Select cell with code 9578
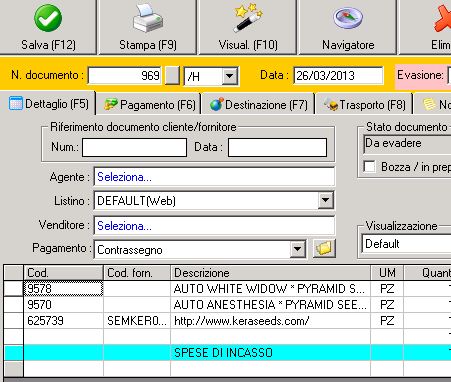Screen dimensions: 451x382 [x=63, y=289]
